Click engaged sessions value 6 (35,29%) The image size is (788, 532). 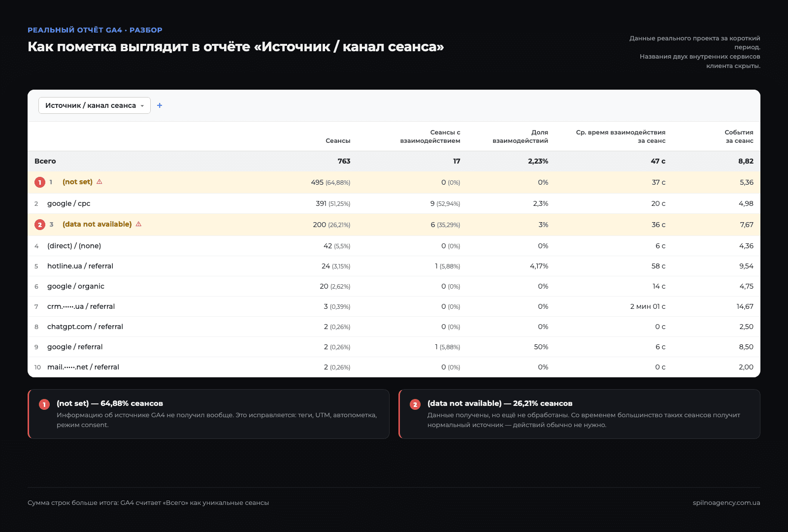coord(445,225)
